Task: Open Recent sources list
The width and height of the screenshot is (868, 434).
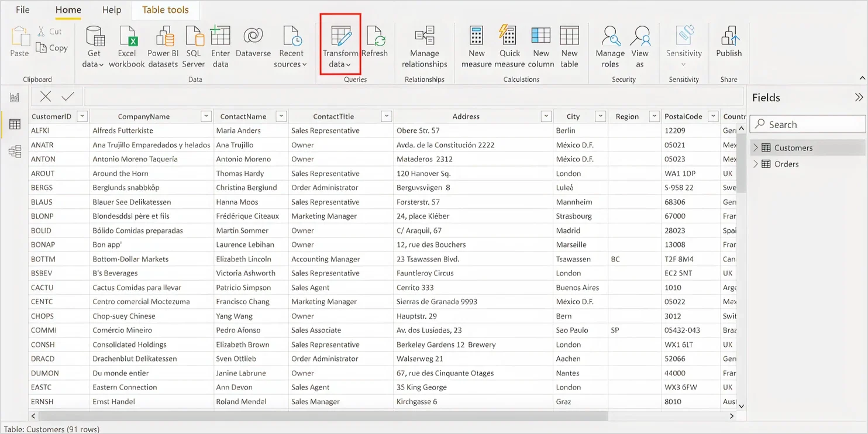Action: pos(291,47)
